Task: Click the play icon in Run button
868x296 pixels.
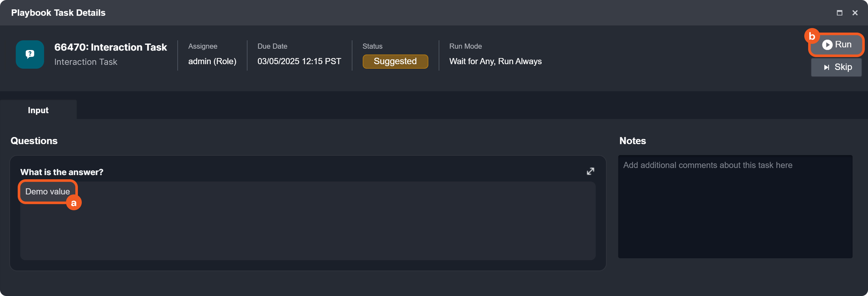Action: tap(827, 44)
